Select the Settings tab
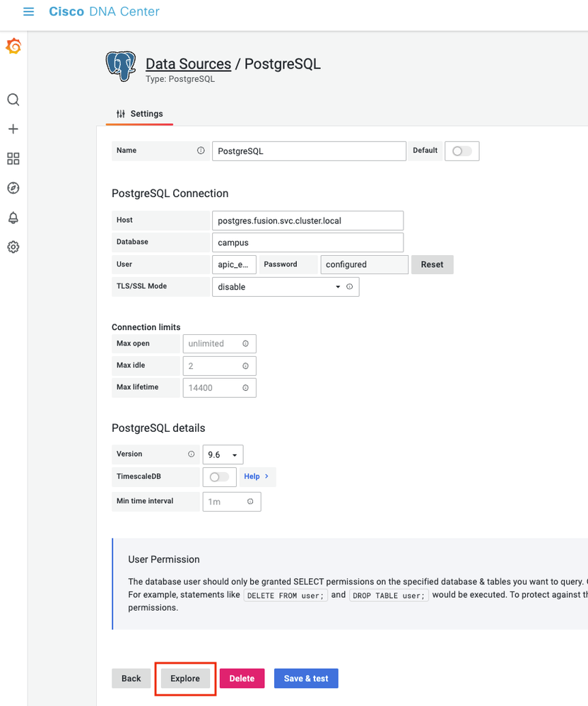Image resolution: width=588 pixels, height=706 pixels. point(139,114)
